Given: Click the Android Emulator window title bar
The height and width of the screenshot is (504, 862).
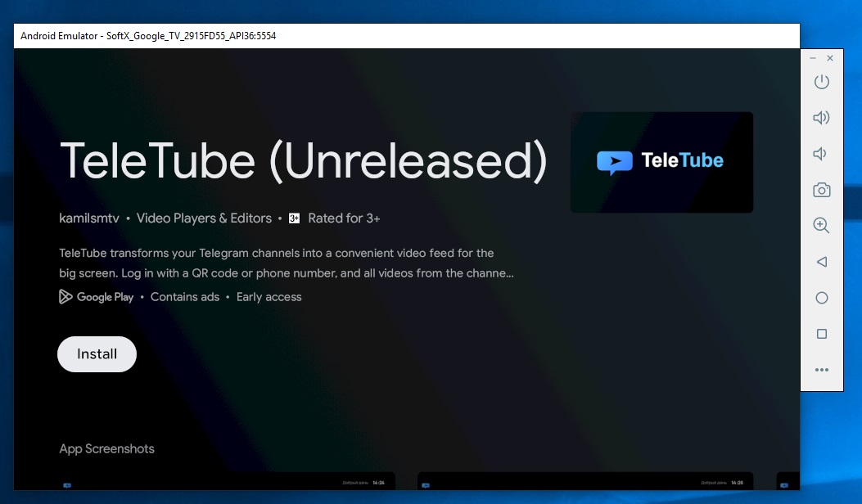Looking at the screenshot, I should tap(407, 36).
